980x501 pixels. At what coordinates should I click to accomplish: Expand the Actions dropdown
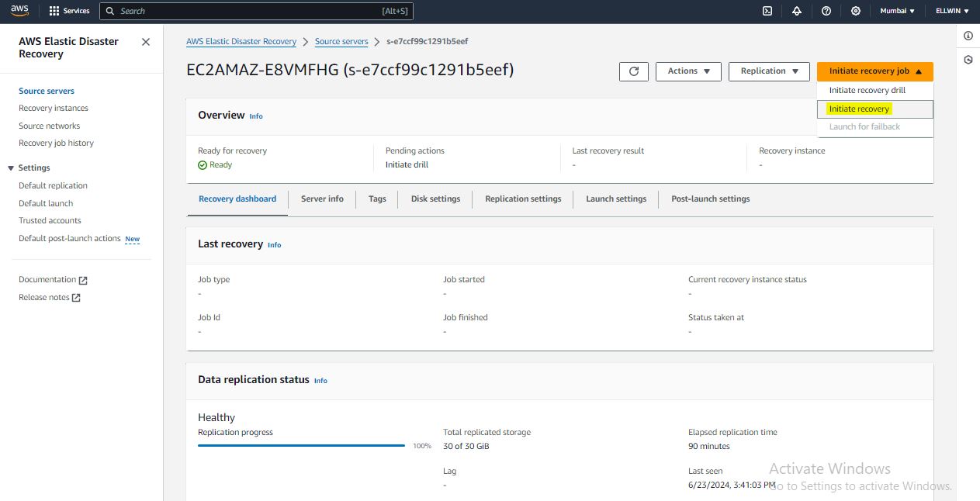pos(689,71)
